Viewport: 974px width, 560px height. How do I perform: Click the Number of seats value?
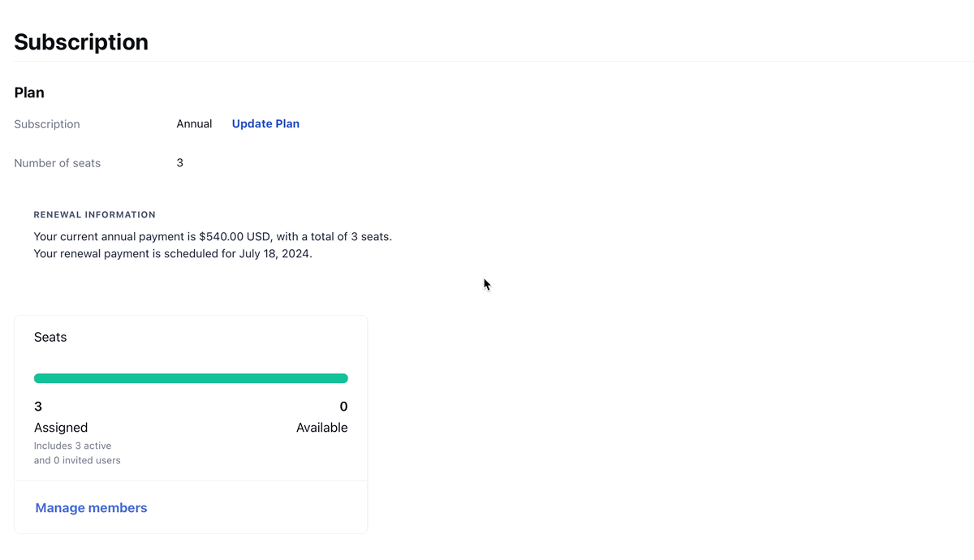pyautogui.click(x=180, y=163)
